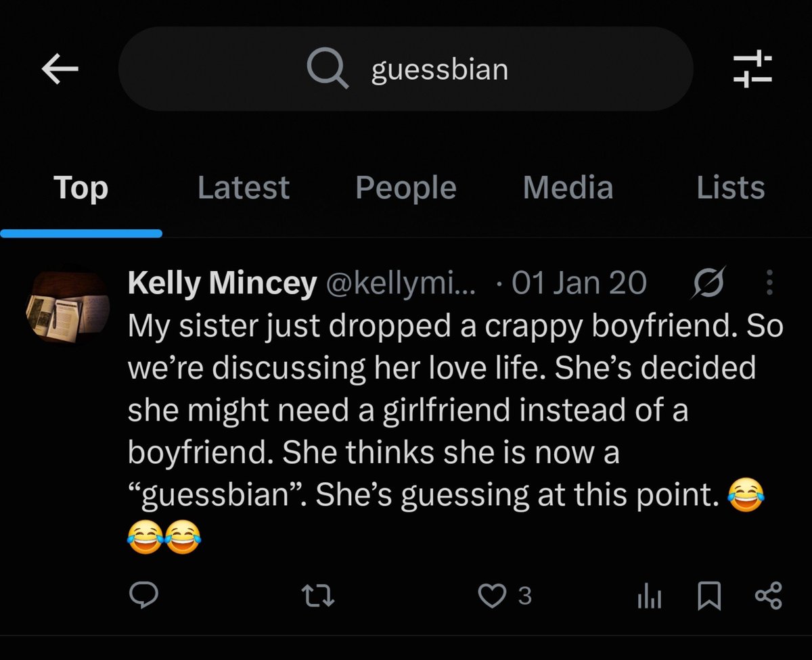Select the Top tab

(x=81, y=188)
